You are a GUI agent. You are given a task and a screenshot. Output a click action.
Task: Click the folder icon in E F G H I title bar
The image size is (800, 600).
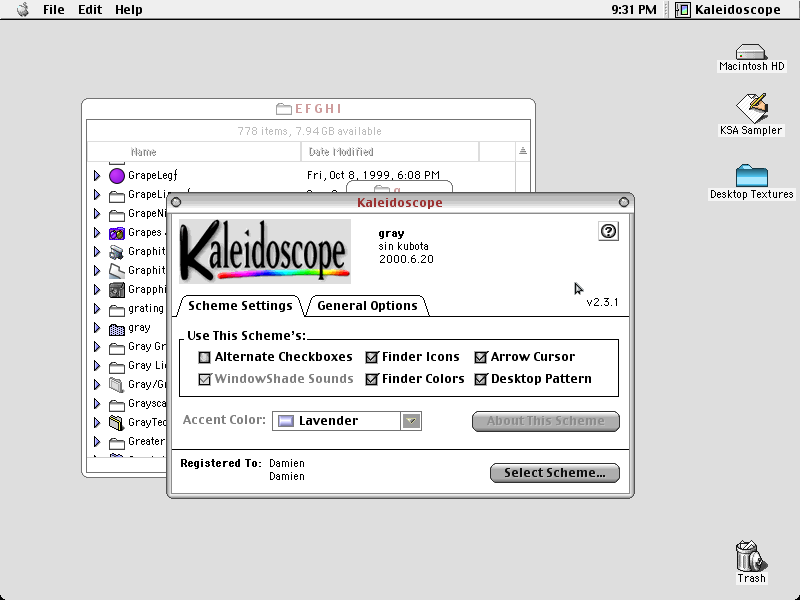284,109
